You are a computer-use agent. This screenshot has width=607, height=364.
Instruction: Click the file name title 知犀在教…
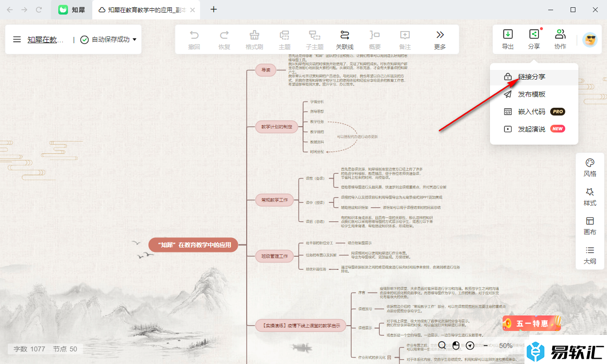coord(46,40)
